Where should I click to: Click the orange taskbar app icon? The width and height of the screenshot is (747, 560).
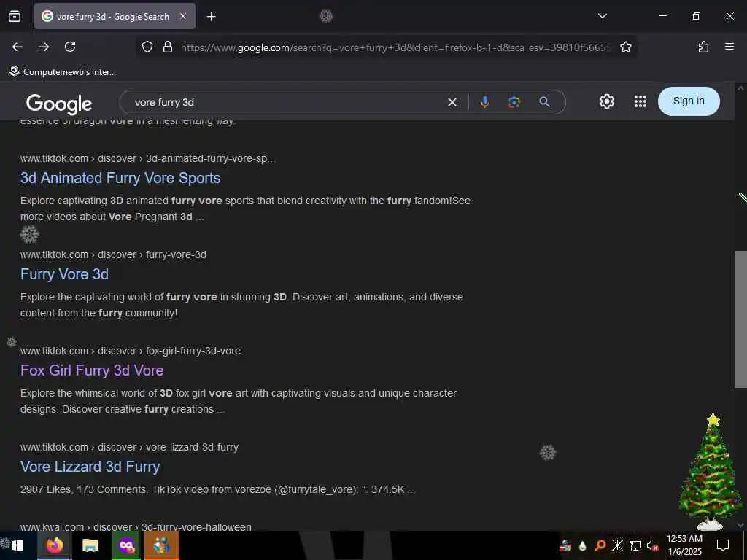point(161,545)
